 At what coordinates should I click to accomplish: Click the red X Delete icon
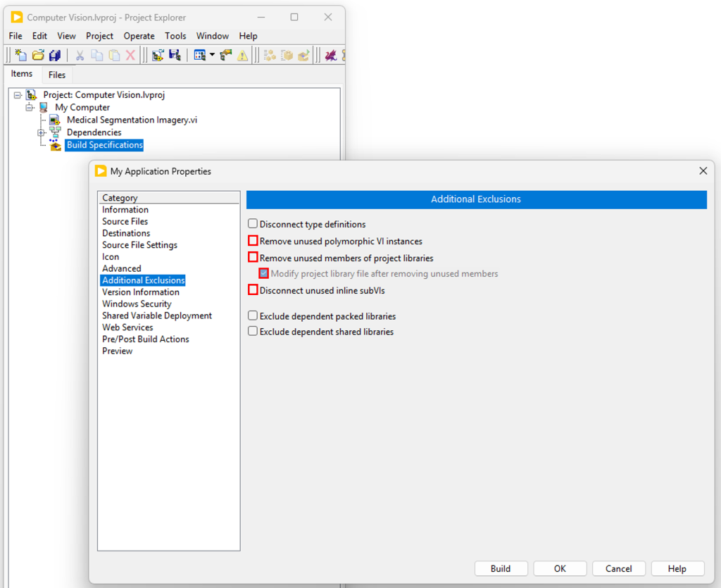[x=130, y=56]
